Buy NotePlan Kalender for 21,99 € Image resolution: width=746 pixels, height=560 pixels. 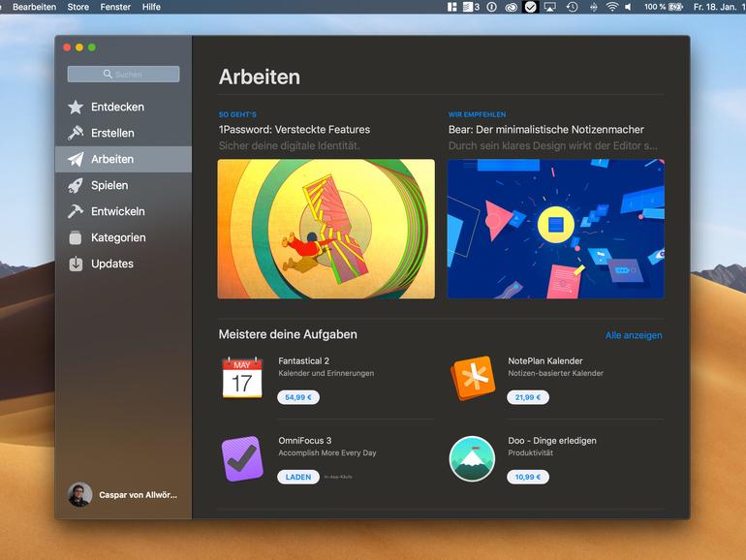click(528, 397)
